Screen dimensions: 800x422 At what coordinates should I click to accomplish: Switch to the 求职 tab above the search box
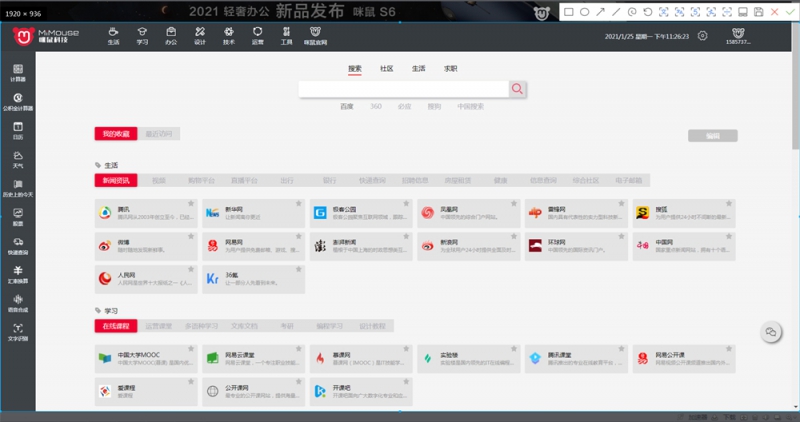pyautogui.click(x=451, y=69)
